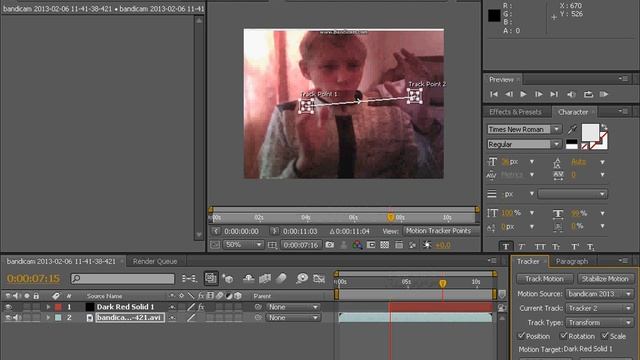Enable frame blending for the composition
Viewport: 640px width, 360px height.
coord(265,278)
